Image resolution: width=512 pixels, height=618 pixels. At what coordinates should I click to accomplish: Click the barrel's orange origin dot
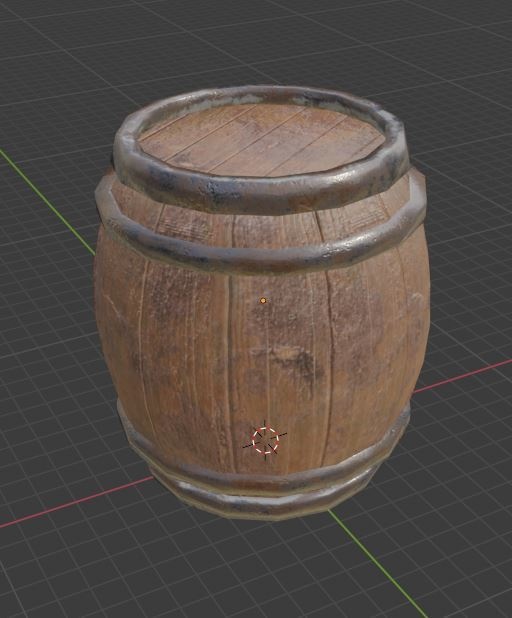pos(263,301)
